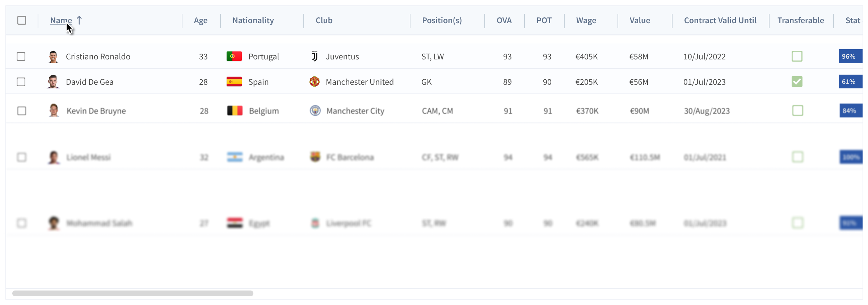This screenshot has width=868, height=305.
Task: Uncheck Transferable for David De Gea
Action: pos(797,82)
